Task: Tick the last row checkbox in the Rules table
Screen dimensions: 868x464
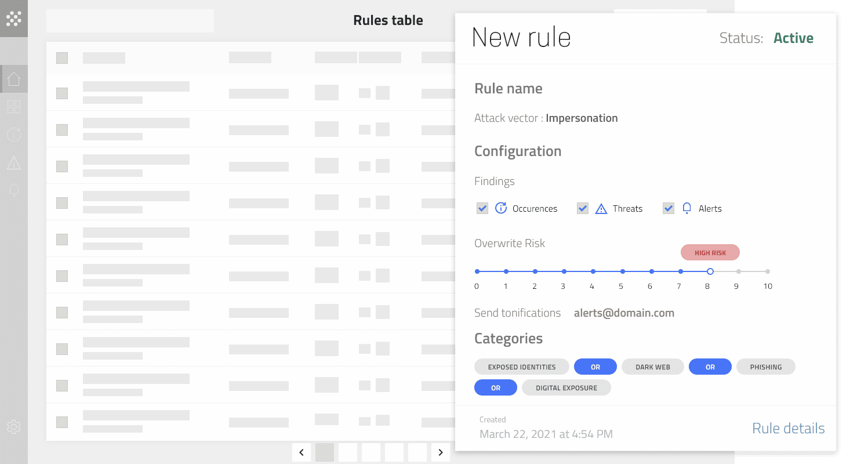Action: tap(62, 422)
